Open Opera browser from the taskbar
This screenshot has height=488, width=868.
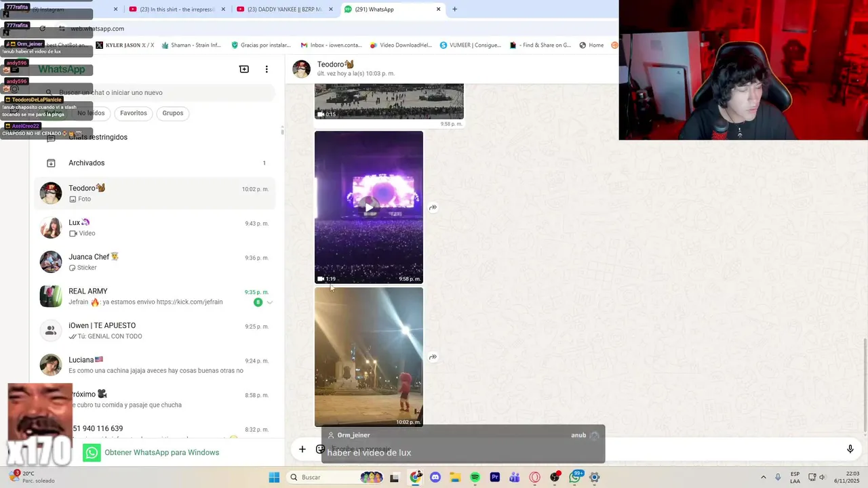[534, 477]
